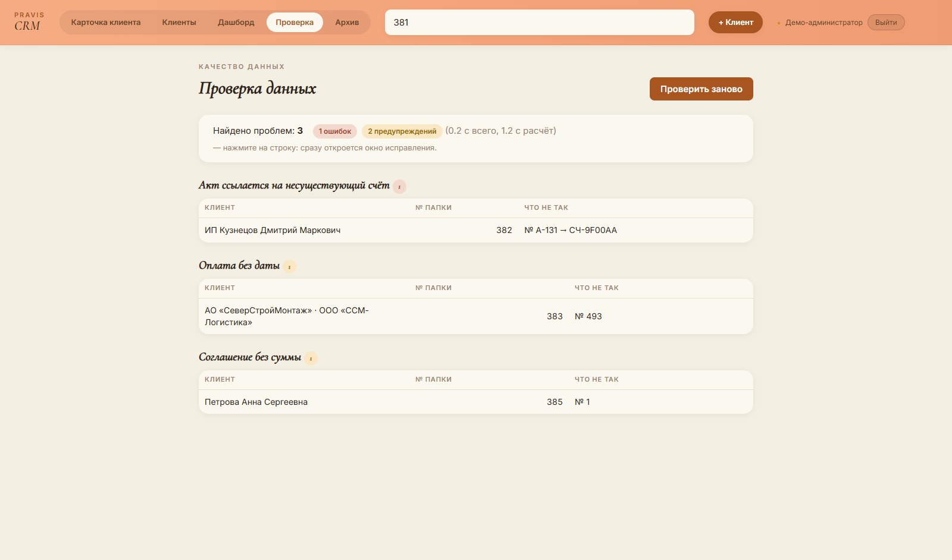This screenshot has height=560, width=952.
Task: Click the Соглашение без суммы heading
Action: click(x=250, y=357)
